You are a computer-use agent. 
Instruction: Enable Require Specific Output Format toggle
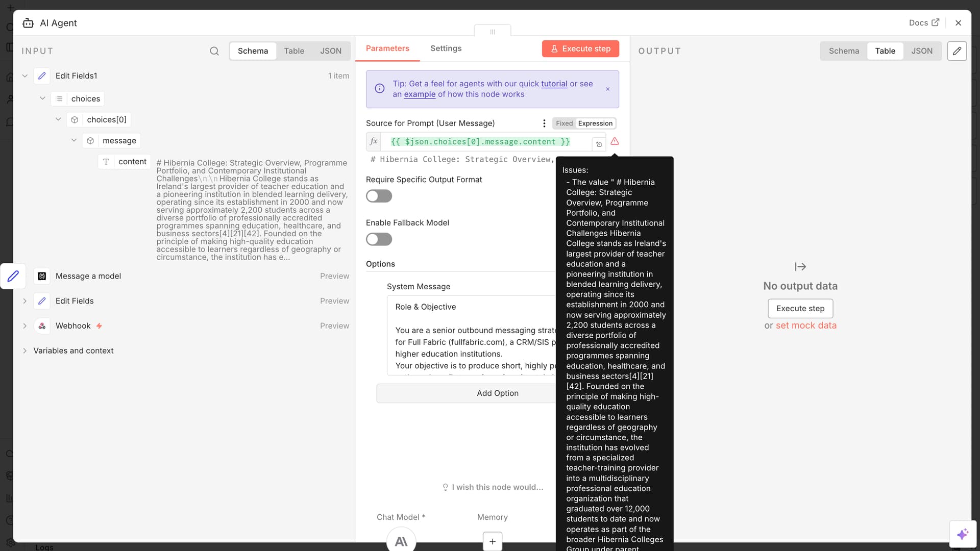379,196
